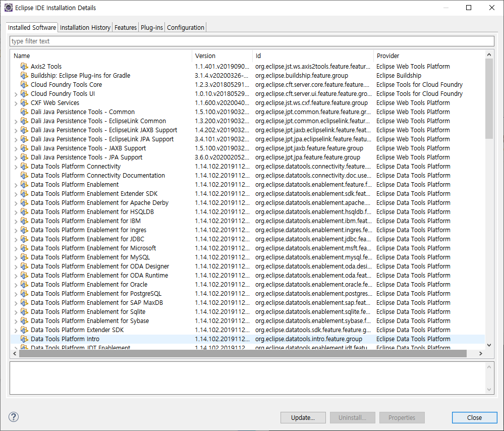Click the Dali EclipseLink Common feature icon
504x431 pixels.
click(x=24, y=121)
